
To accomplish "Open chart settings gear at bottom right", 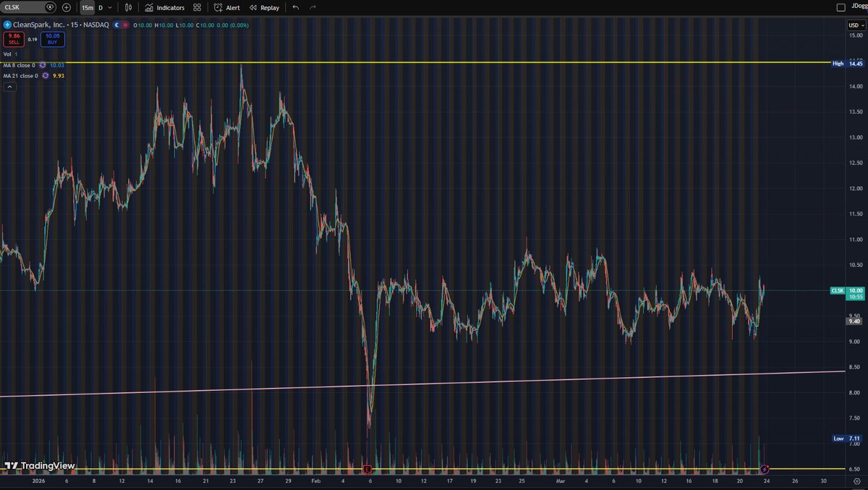I will click(856, 480).
